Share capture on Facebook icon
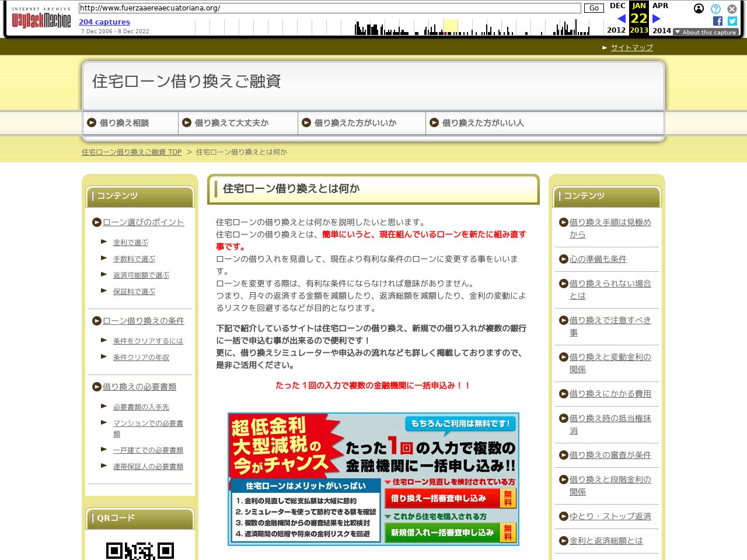 point(718,21)
